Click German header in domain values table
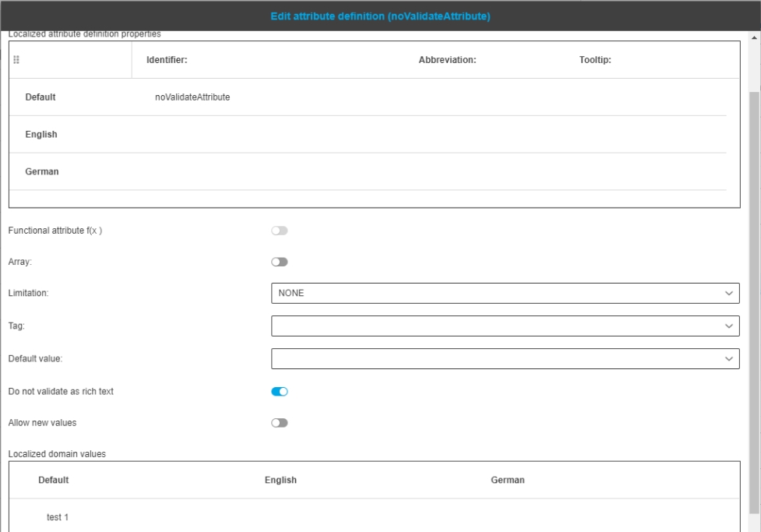This screenshot has width=761, height=532. pos(507,480)
